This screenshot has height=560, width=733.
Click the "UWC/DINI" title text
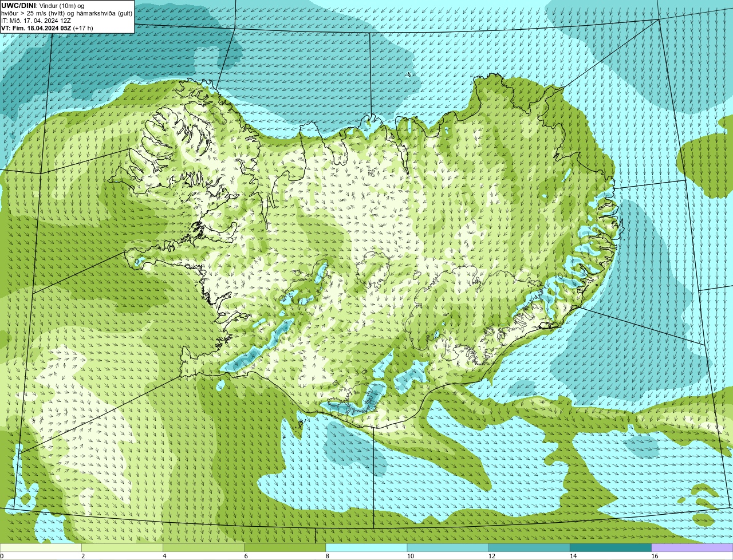click(19, 6)
